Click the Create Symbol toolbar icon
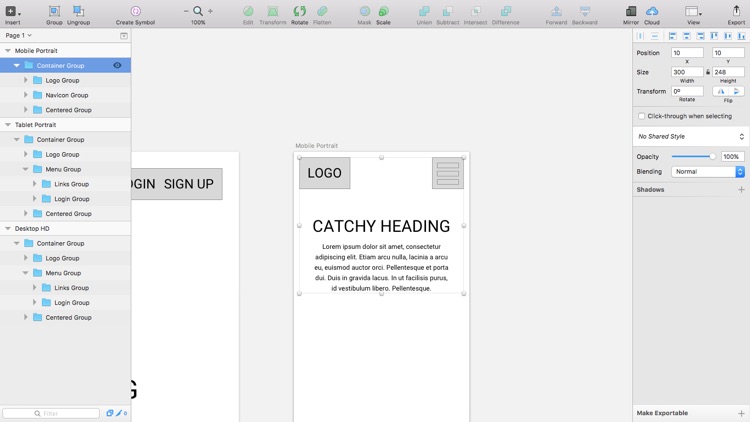750x422 pixels. [135, 12]
